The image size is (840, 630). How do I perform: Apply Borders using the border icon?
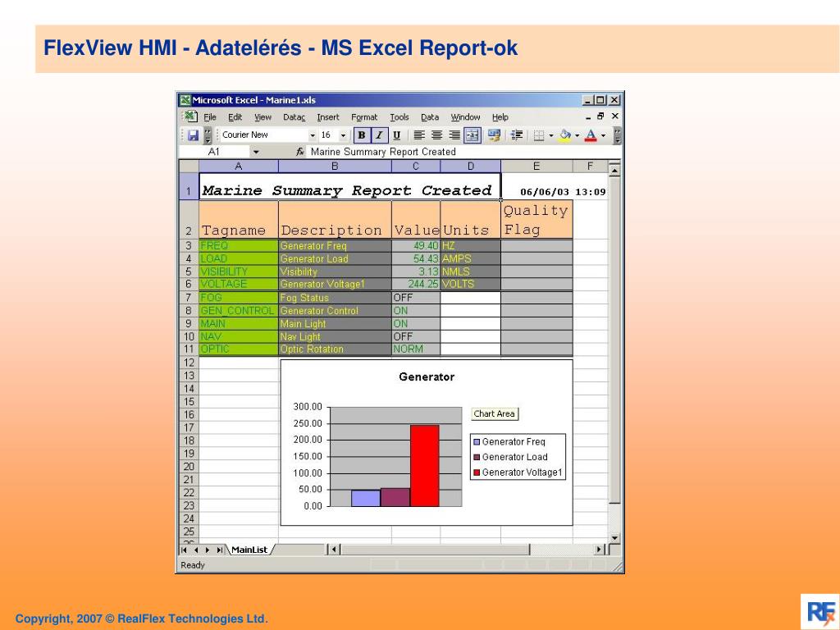pyautogui.click(x=539, y=135)
